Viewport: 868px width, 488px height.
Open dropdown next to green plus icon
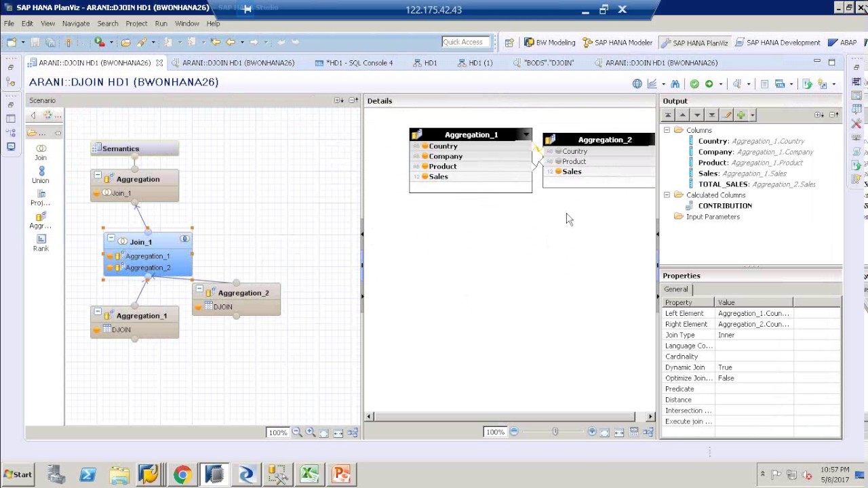tap(752, 116)
